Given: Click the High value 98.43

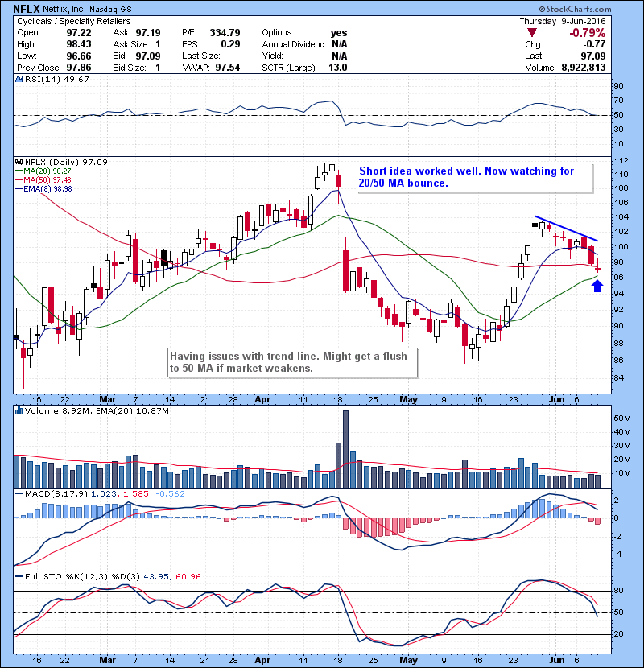Looking at the screenshot, I should click(x=78, y=44).
